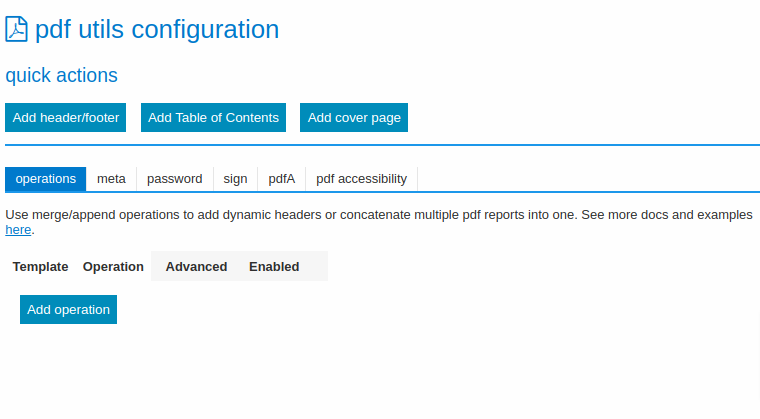Click the empty header cell after Enabled
Viewport: 760px width, 419px height.
[316, 267]
